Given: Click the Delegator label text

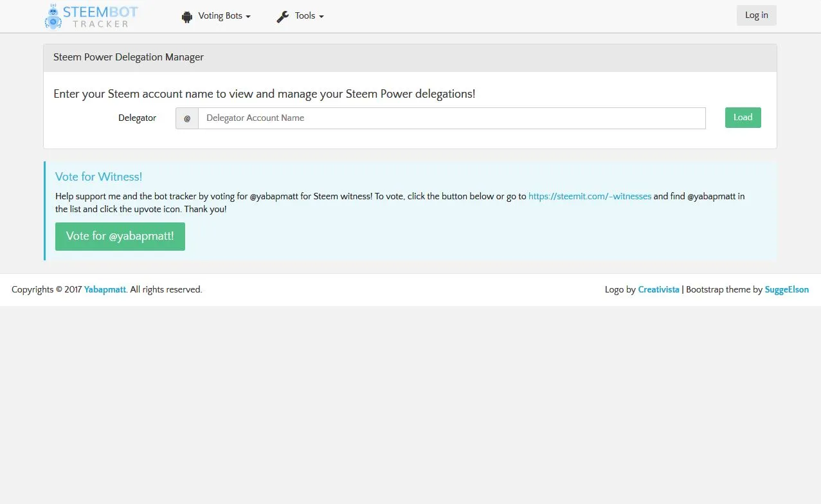Looking at the screenshot, I should [x=137, y=118].
